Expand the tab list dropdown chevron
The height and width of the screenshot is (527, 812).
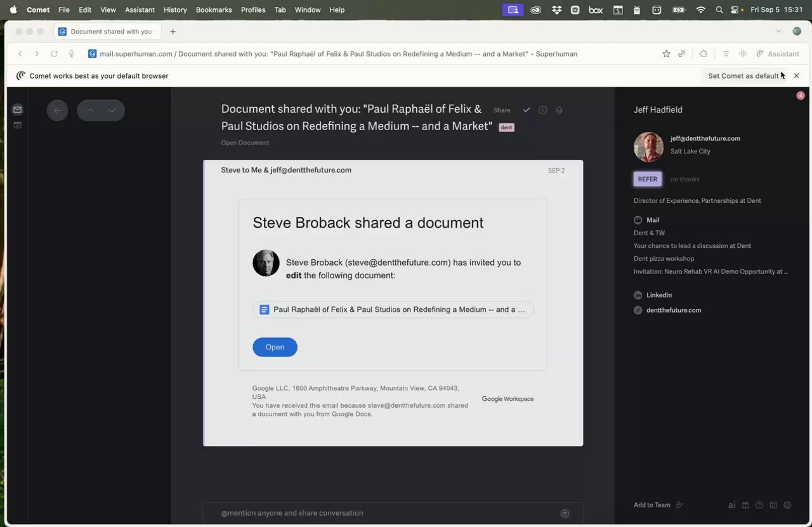click(x=778, y=31)
